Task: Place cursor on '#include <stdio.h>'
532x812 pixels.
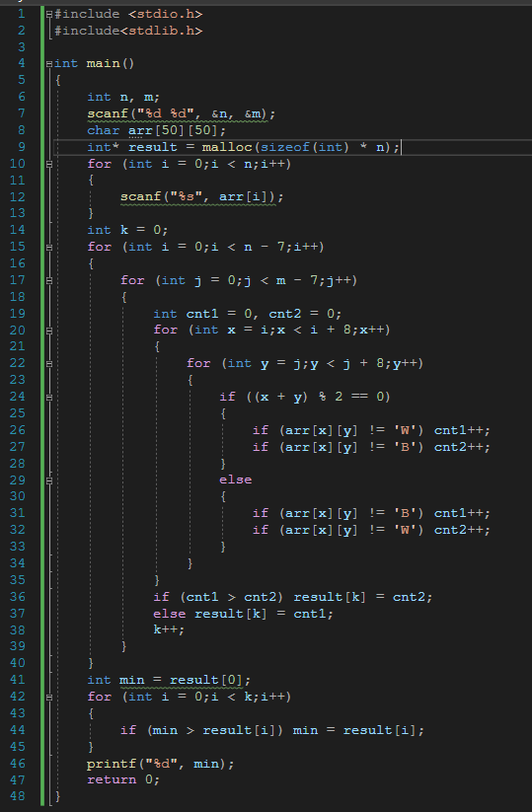Action: pyautogui.click(x=128, y=14)
